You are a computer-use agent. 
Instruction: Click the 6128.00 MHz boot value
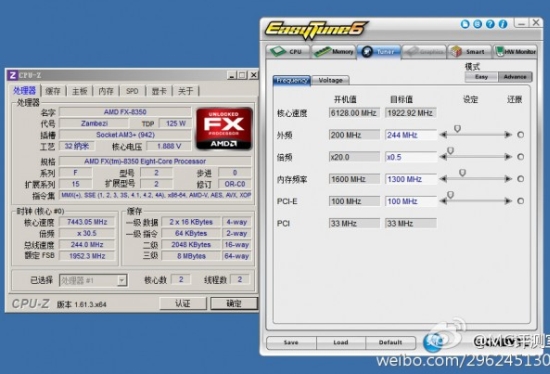354,113
